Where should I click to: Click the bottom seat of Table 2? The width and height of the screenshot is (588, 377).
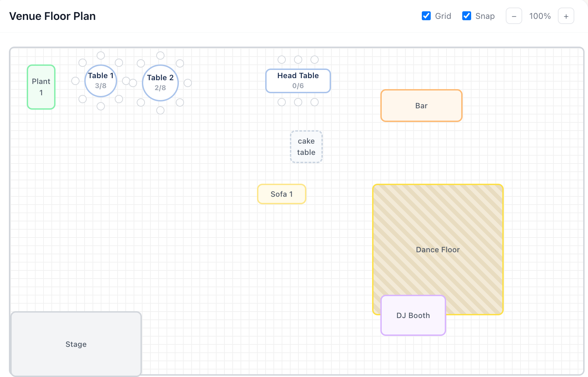coord(160,110)
